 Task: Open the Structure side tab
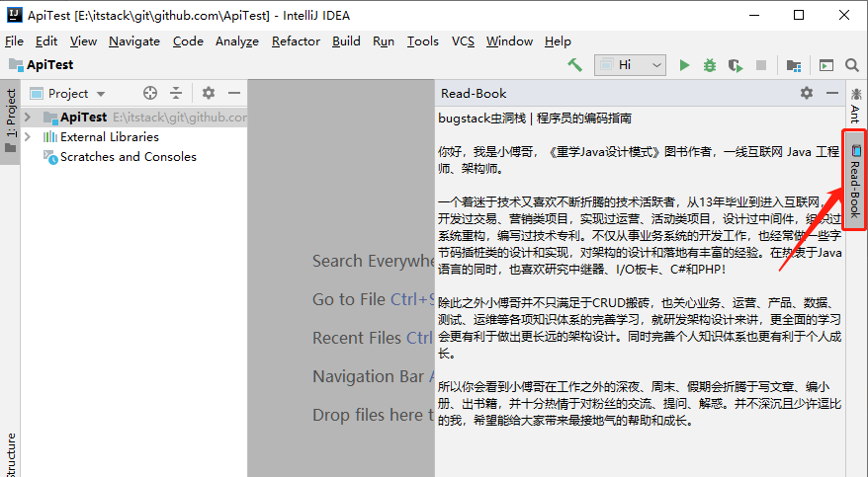pos(11,455)
